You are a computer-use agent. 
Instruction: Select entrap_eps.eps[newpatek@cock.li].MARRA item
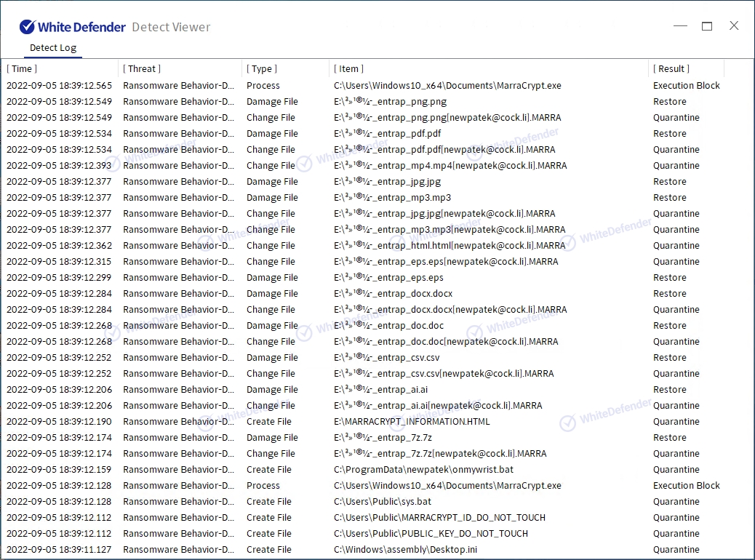(x=446, y=262)
